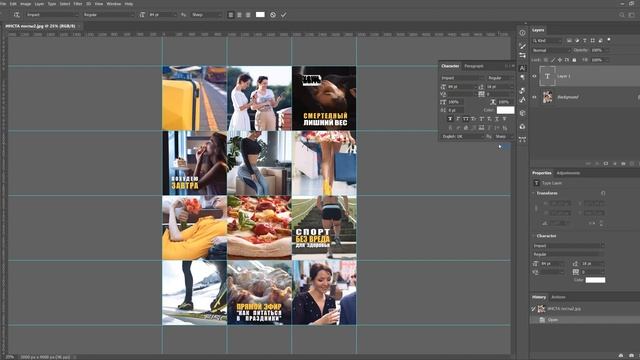The height and width of the screenshot is (360, 640).
Task: Apply Faux Bold in Character panel
Action: 450,119
